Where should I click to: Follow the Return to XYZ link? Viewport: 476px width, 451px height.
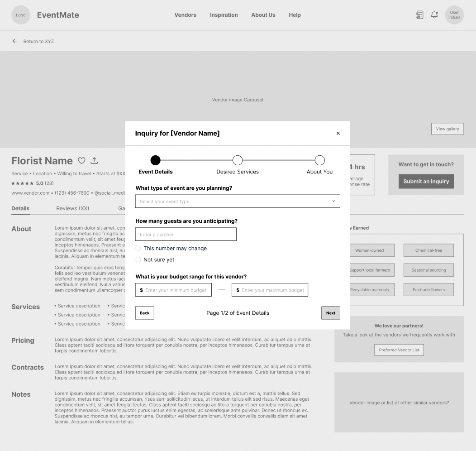(38, 41)
